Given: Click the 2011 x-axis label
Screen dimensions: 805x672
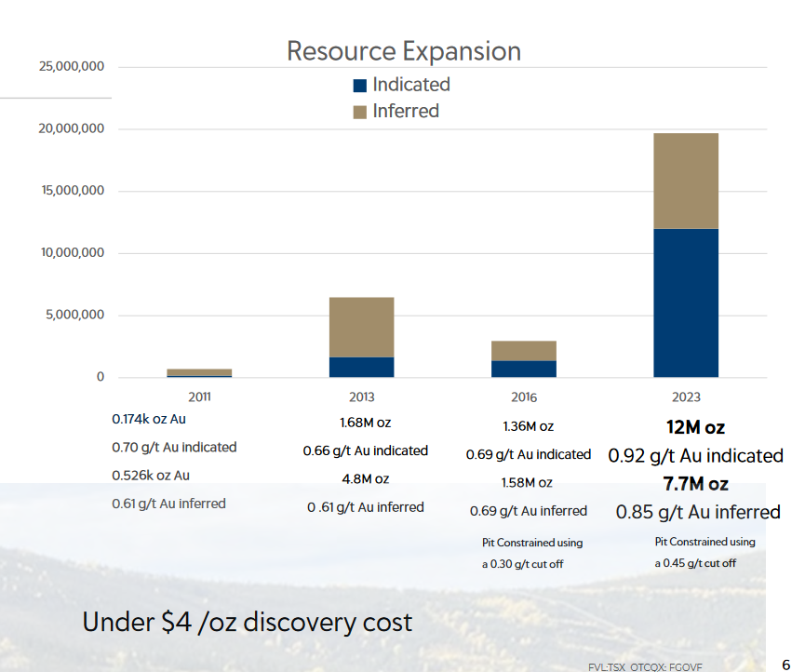Looking at the screenshot, I should coord(199,396).
